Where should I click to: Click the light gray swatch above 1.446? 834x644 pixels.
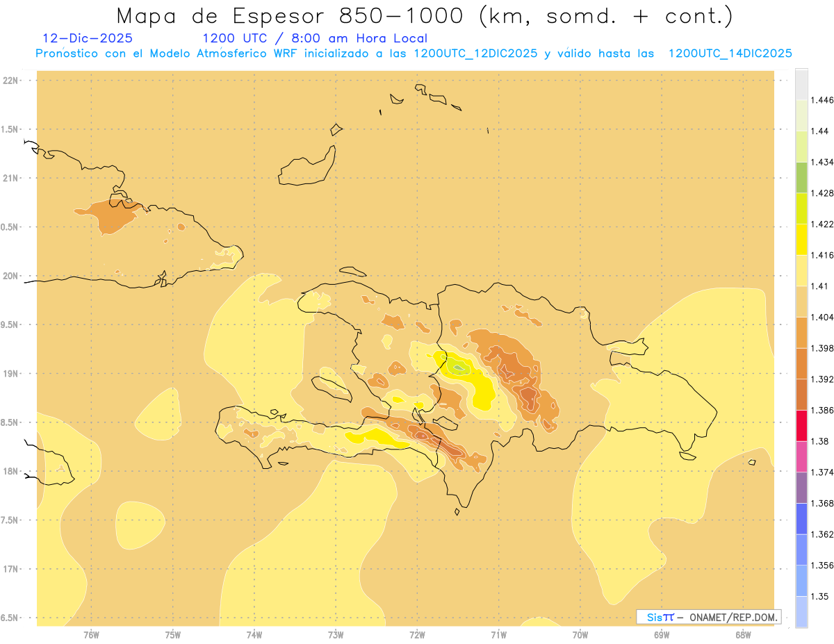(802, 84)
